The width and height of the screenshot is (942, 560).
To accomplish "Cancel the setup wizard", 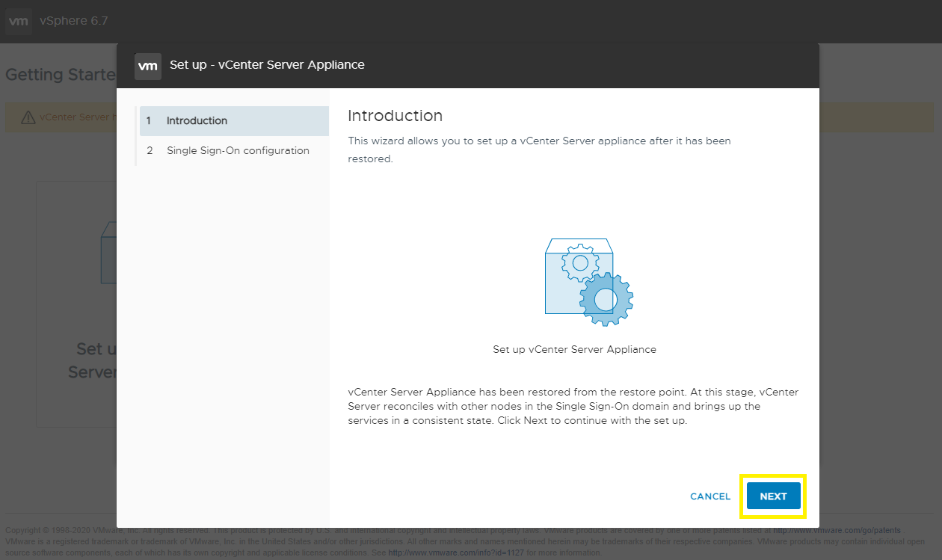I will click(x=709, y=496).
